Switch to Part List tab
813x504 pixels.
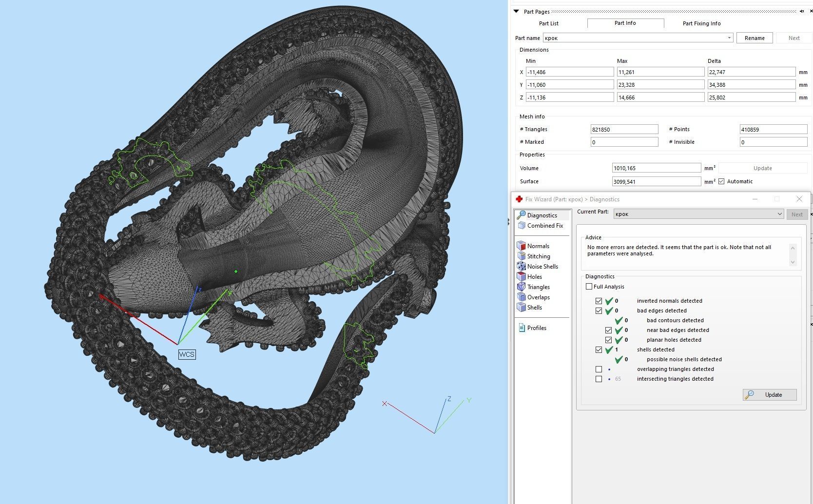548,23
